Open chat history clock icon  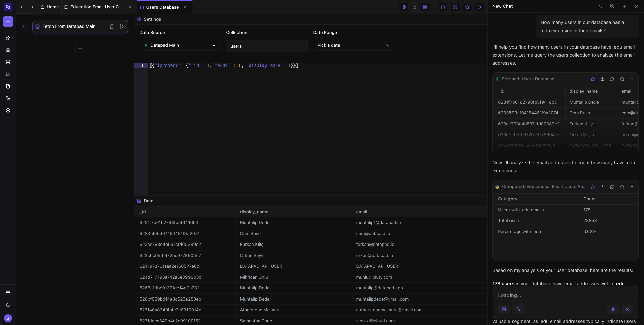click(x=612, y=6)
